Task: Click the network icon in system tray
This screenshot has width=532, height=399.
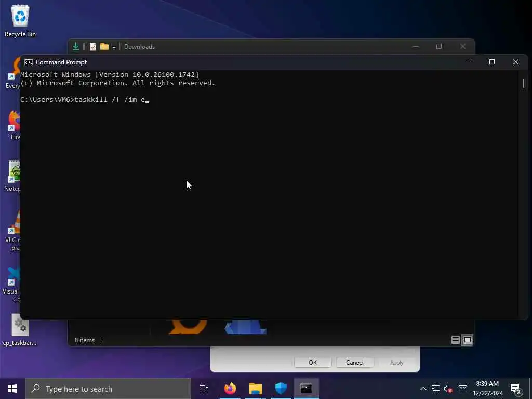Action: [x=436, y=389]
